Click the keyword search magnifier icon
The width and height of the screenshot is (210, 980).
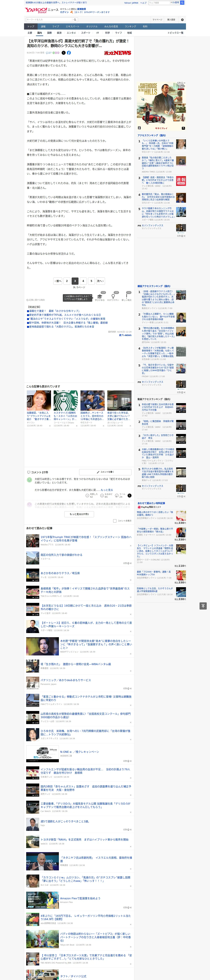75,20
